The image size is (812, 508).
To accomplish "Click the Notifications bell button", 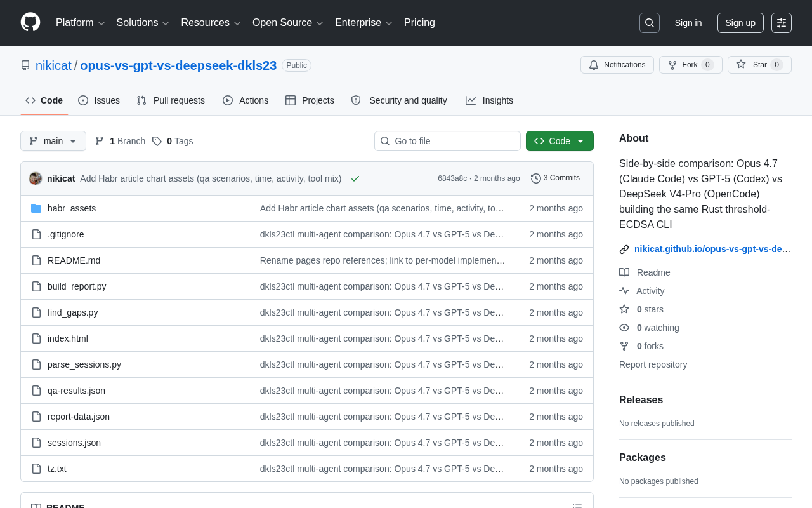I will 617,65.
